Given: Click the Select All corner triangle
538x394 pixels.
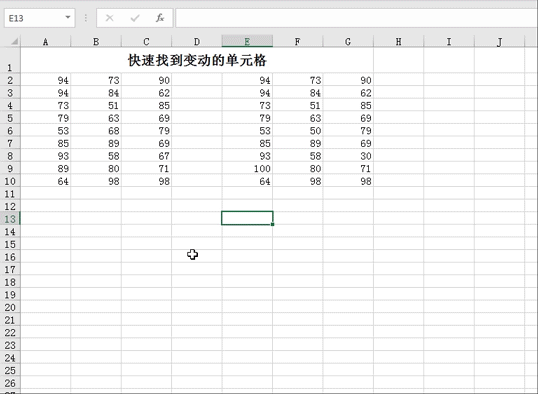Looking at the screenshot, I should tap(14, 42).
